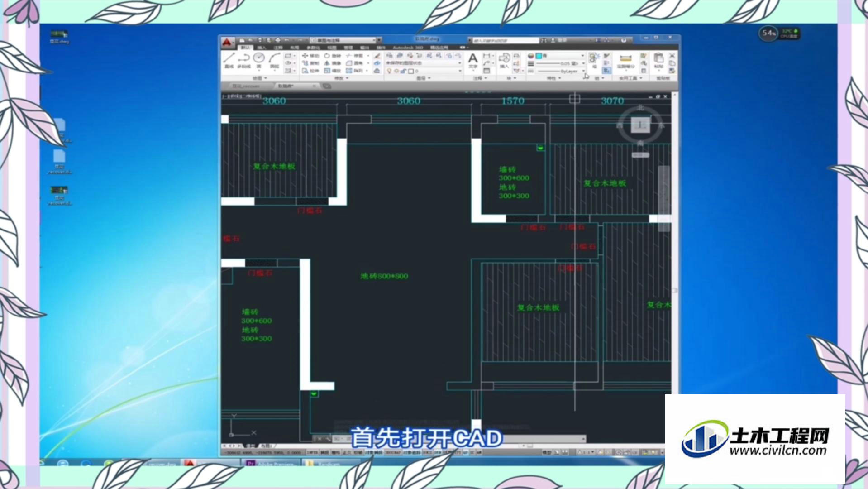This screenshot has height=489, width=868.
Task: Expand the Properties (特性) panel
Action: 553,78
